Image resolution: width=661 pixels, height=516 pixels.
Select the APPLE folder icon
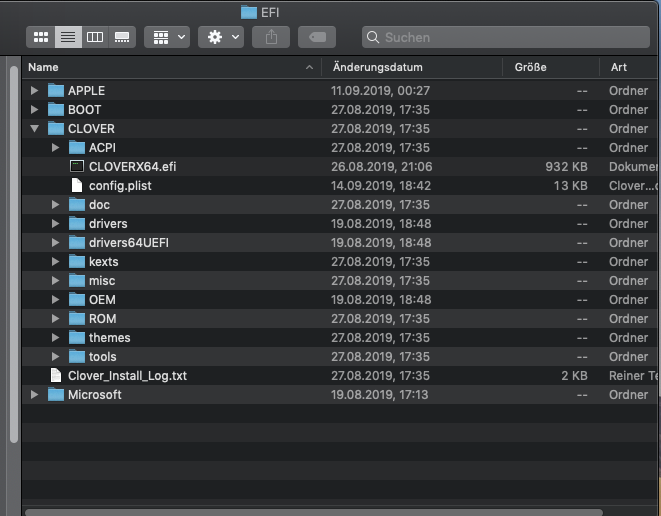(56, 90)
